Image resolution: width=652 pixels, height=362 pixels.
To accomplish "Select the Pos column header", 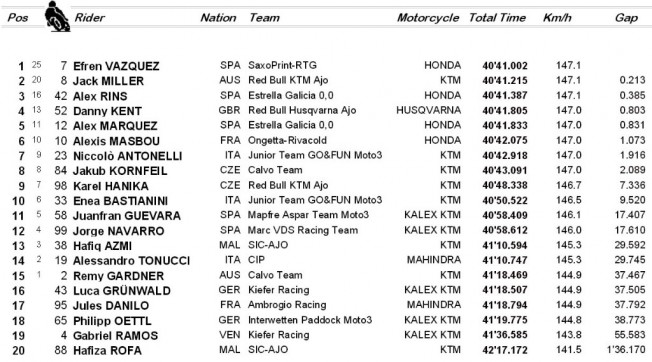I will 18,18.
